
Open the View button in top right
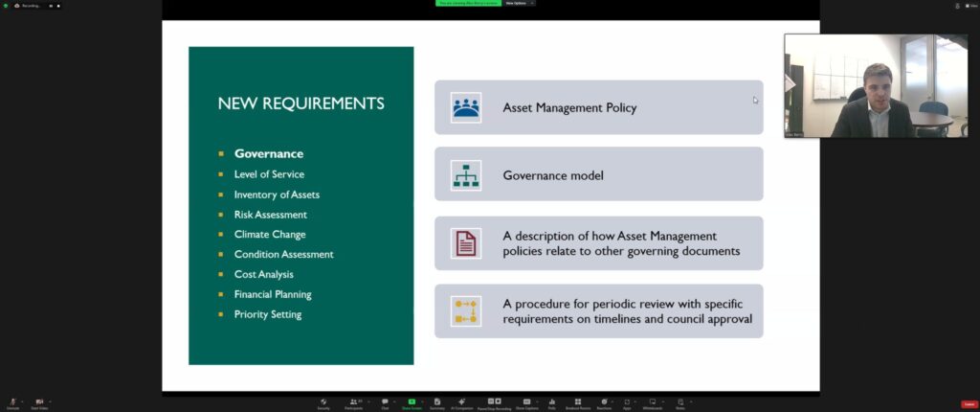pos(970,6)
